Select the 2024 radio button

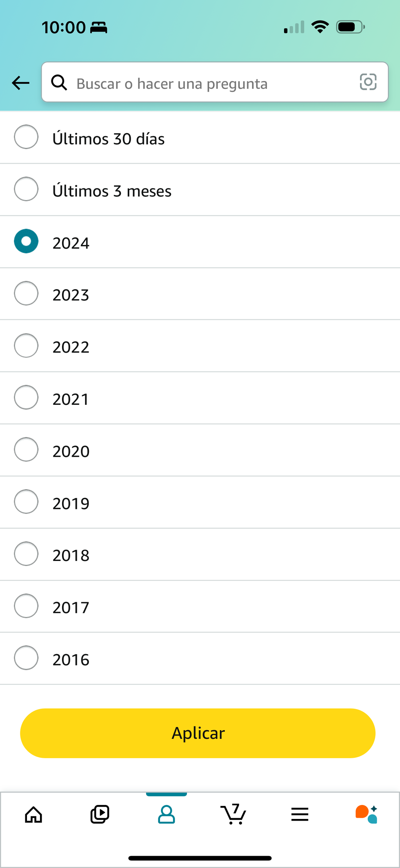[26, 241]
